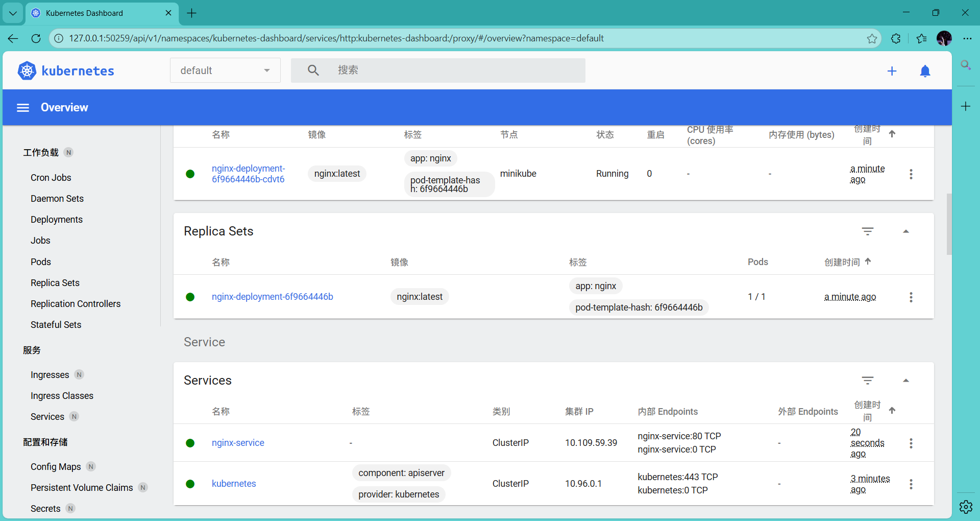Open browser settings and more menu
The image size is (980, 521).
967,38
